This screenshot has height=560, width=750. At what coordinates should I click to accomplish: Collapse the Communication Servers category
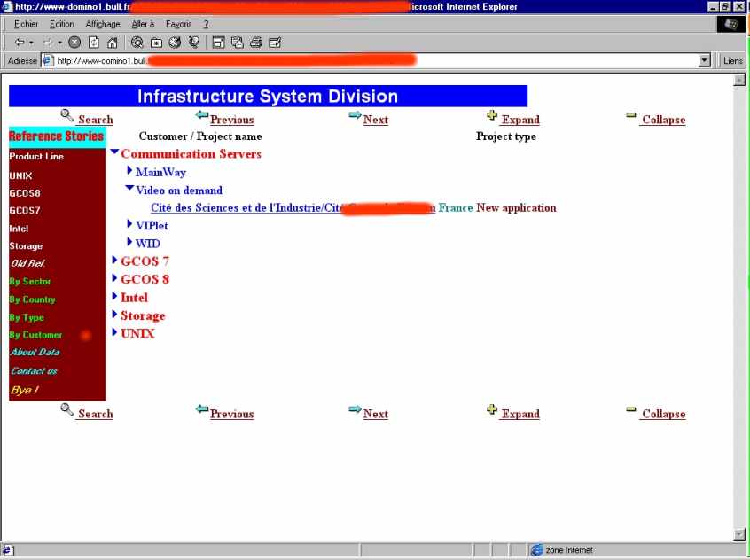pos(114,152)
